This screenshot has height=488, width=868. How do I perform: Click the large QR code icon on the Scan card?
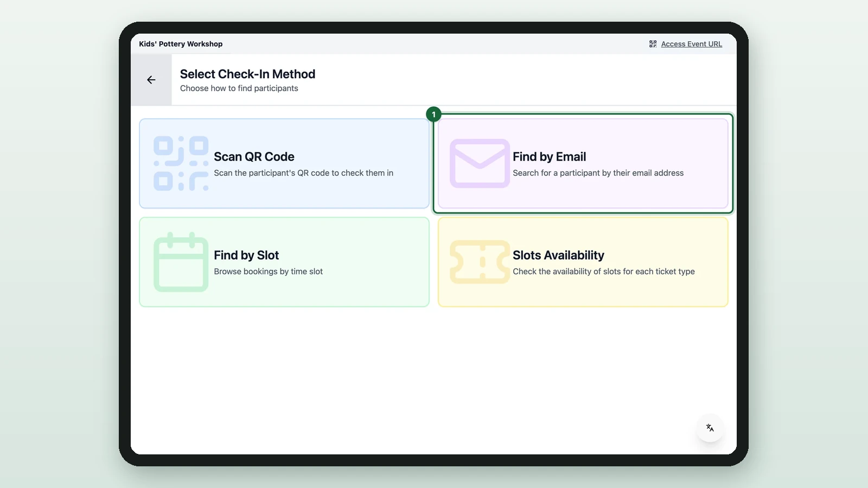coord(181,164)
